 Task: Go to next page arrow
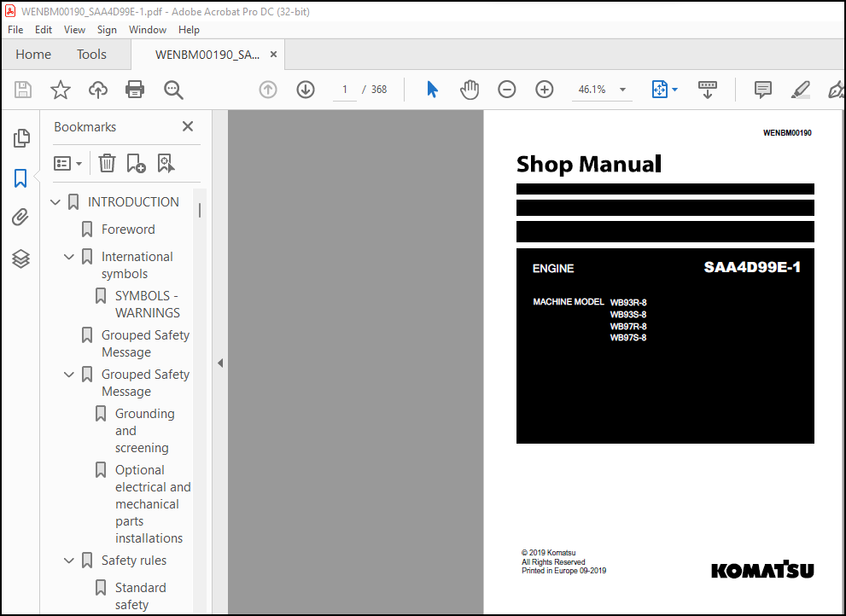coord(306,90)
